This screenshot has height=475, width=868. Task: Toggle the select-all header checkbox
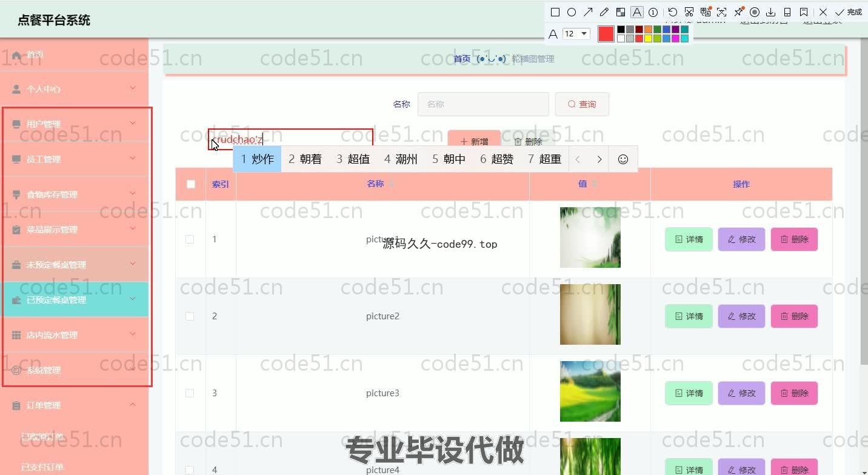(191, 184)
